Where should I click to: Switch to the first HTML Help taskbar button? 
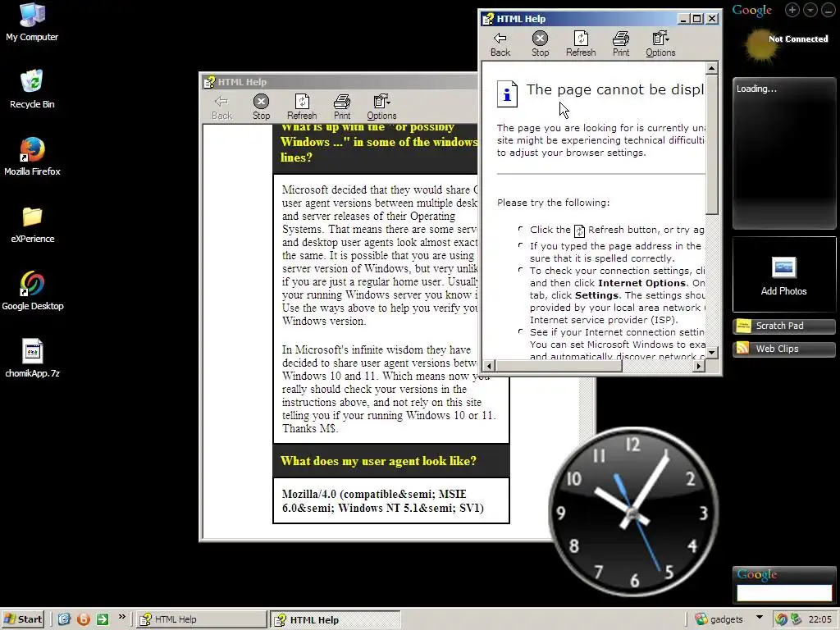201,619
